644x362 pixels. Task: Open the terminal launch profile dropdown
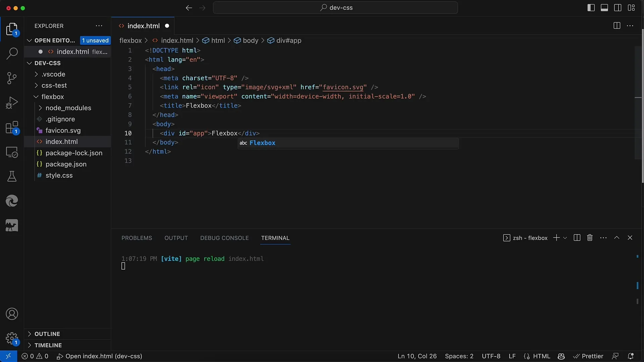(565, 238)
